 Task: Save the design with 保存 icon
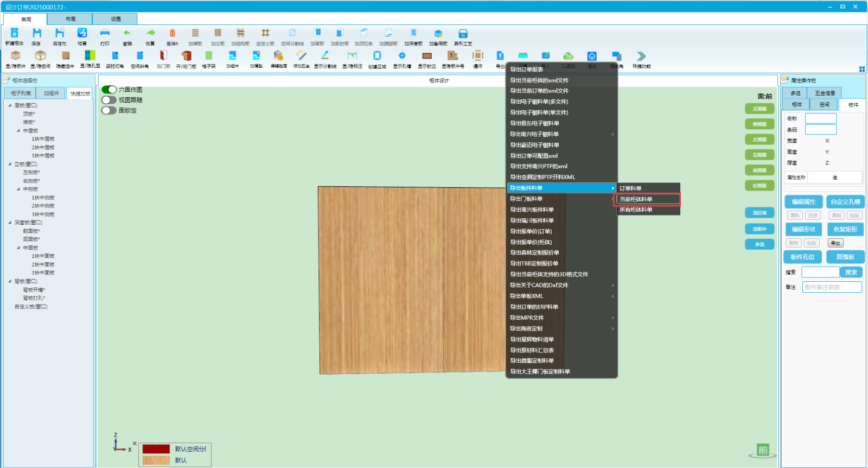click(x=36, y=34)
